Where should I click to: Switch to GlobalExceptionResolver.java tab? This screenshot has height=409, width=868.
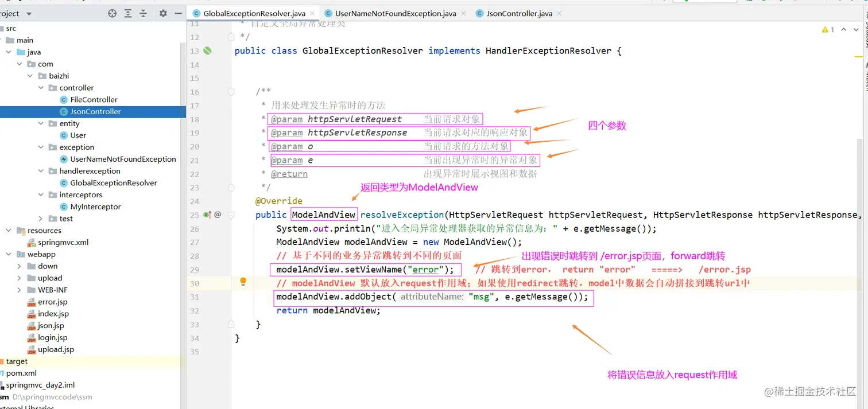pos(254,13)
